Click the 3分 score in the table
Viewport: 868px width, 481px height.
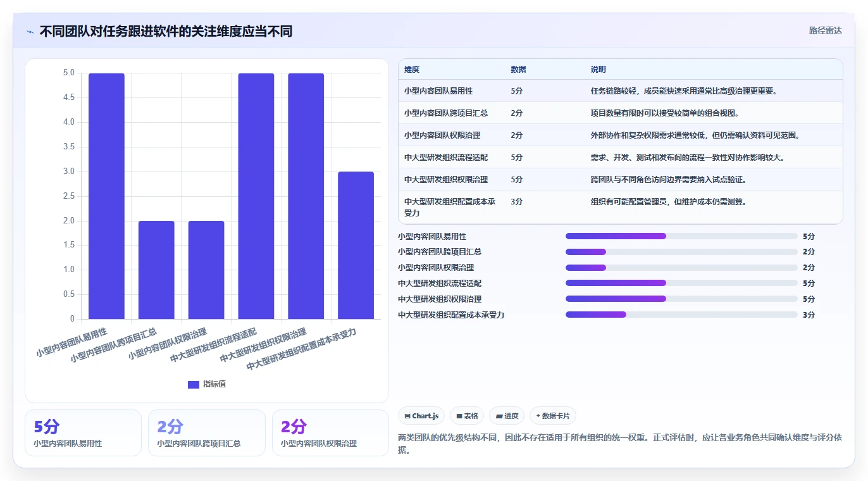tap(517, 202)
